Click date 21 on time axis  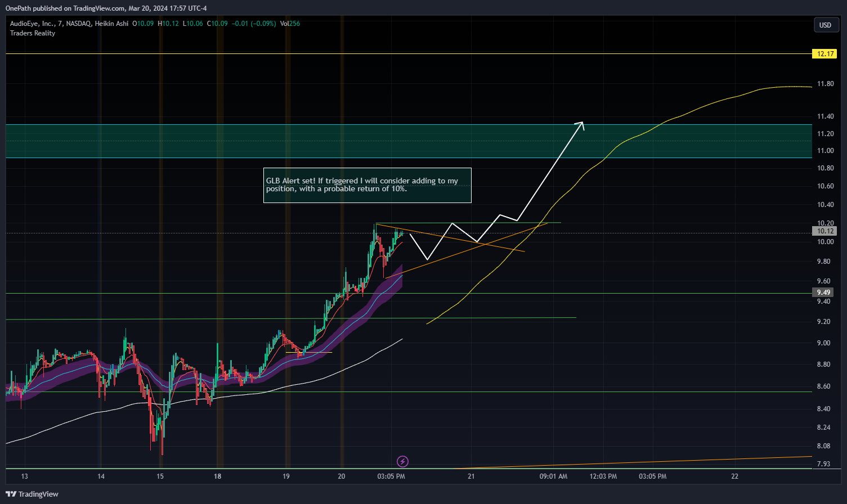point(471,476)
